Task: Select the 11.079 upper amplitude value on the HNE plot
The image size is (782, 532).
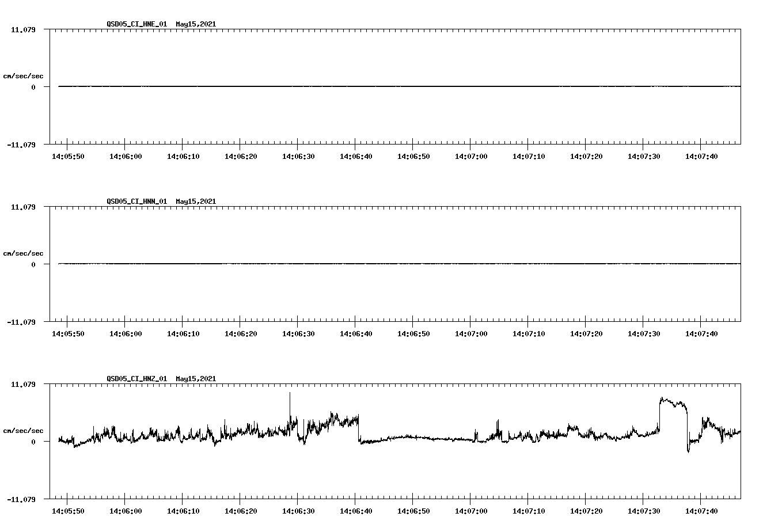Action: (24, 29)
